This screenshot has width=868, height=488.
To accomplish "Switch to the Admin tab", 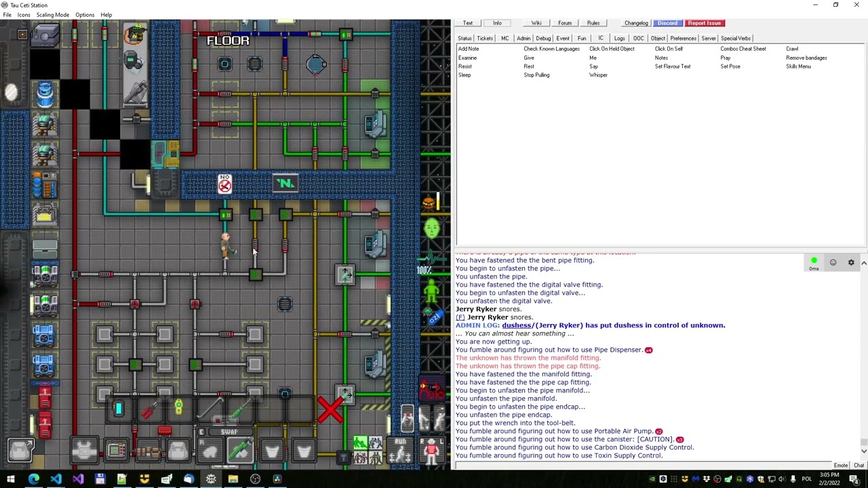I will (x=524, y=39).
